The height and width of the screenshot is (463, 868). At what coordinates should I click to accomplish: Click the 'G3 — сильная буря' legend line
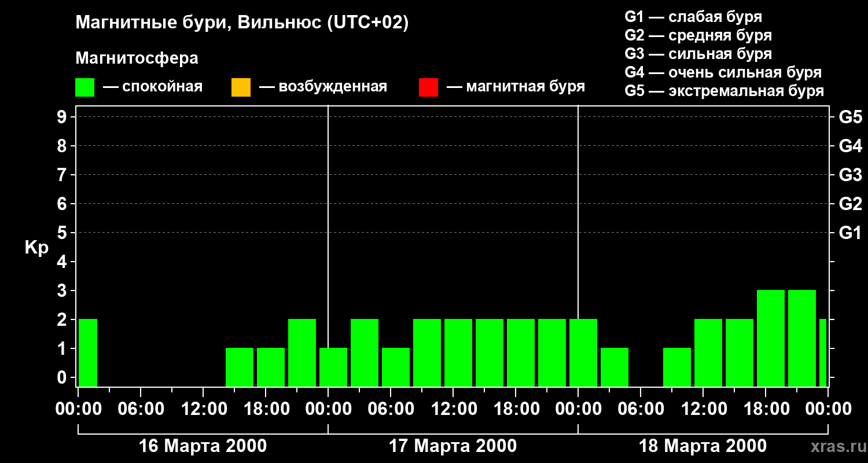tap(698, 54)
